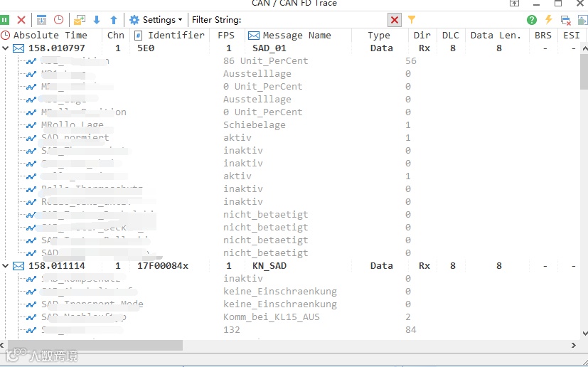The width and height of the screenshot is (588, 367).
Task: Open help with the green question mark
Action: coord(531,20)
